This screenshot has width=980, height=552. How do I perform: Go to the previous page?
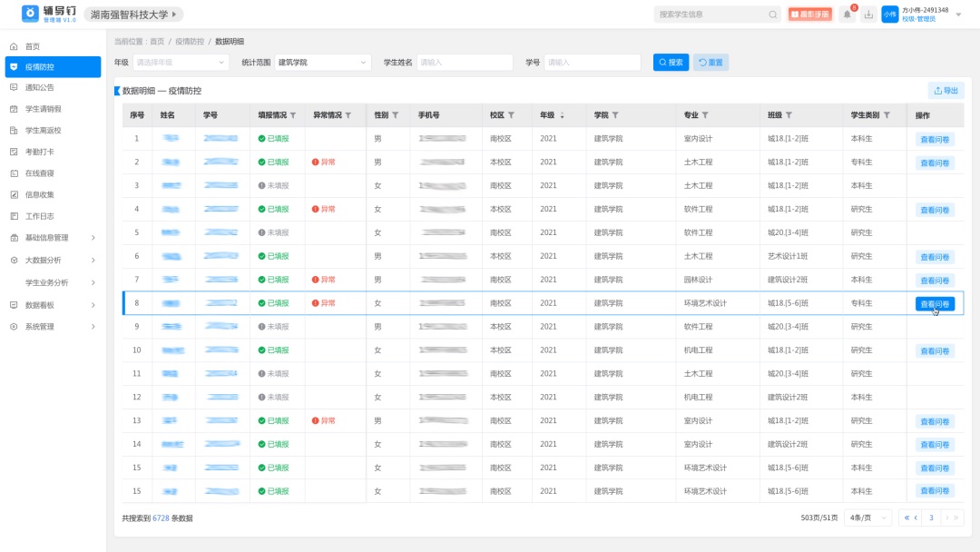click(915, 517)
